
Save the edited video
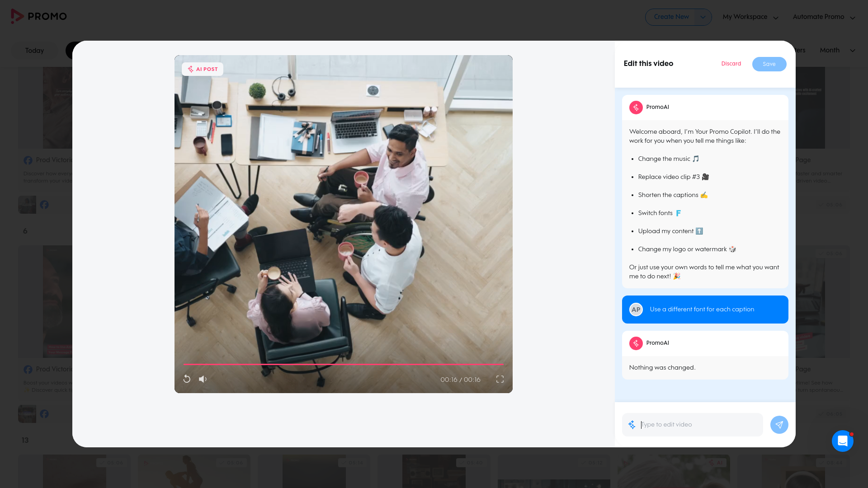[x=769, y=64]
